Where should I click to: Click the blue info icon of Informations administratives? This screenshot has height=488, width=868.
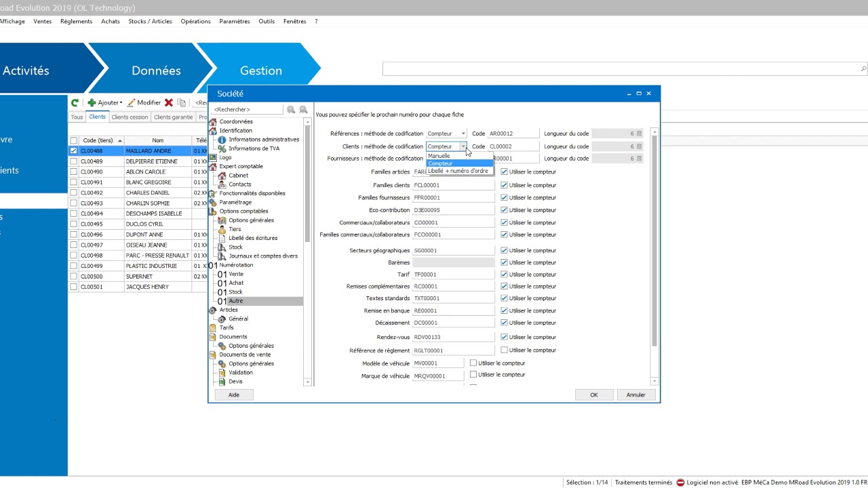point(222,140)
